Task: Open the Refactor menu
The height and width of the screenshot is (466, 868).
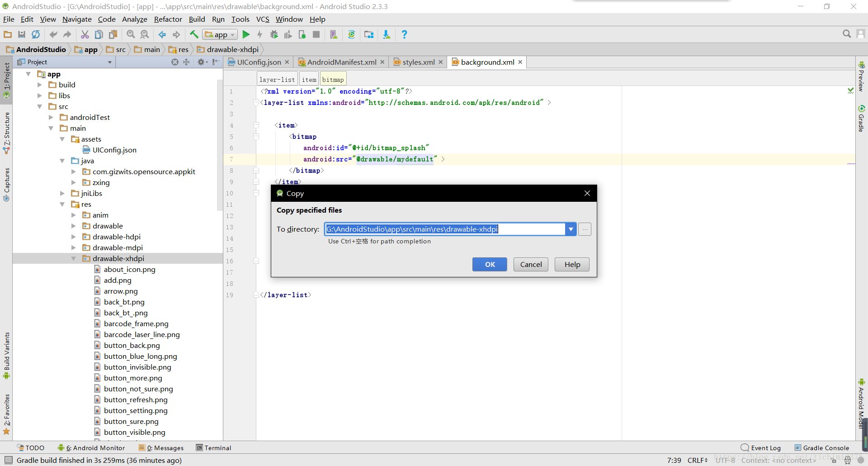Action: click(168, 19)
